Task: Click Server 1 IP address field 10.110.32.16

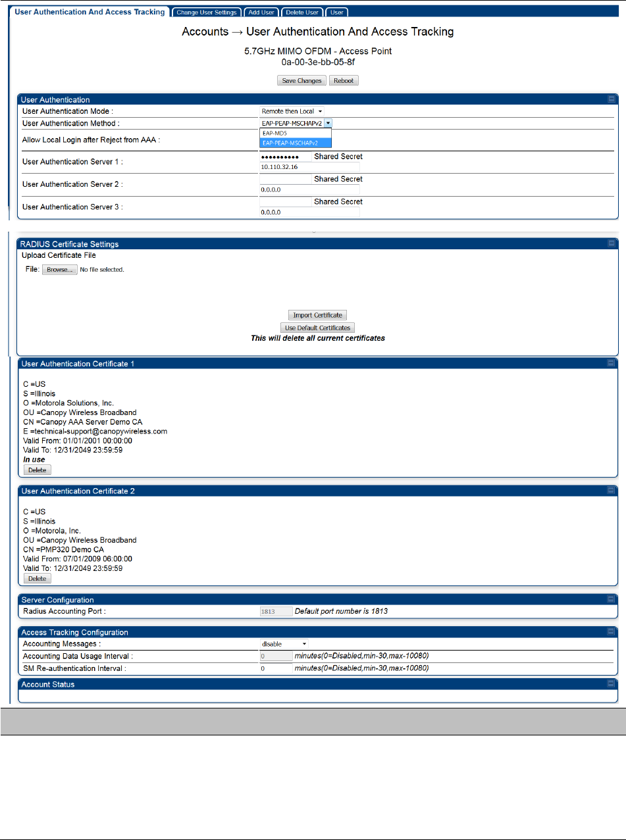Action: (x=309, y=167)
